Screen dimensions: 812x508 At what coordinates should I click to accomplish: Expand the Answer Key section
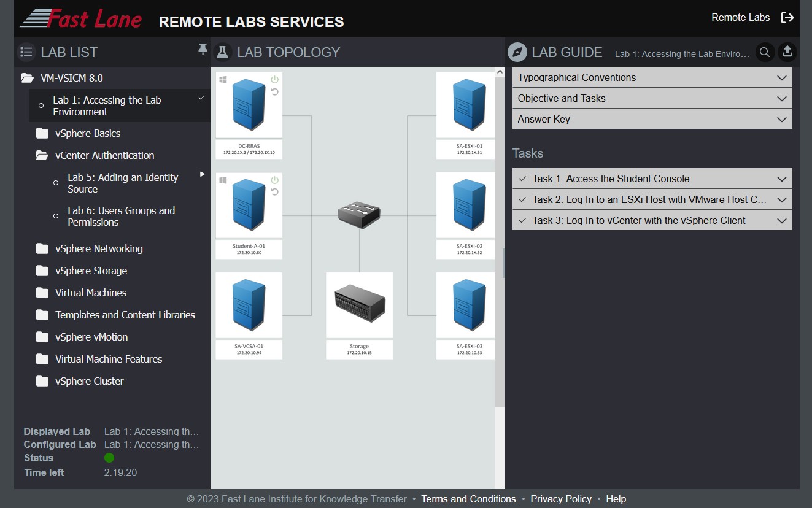pos(652,119)
